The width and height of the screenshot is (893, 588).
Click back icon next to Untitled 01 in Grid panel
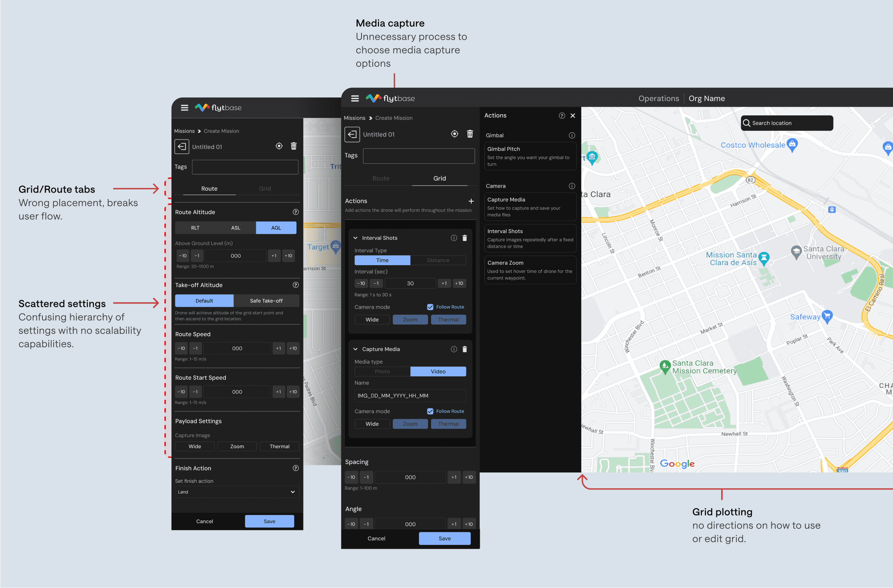[352, 134]
